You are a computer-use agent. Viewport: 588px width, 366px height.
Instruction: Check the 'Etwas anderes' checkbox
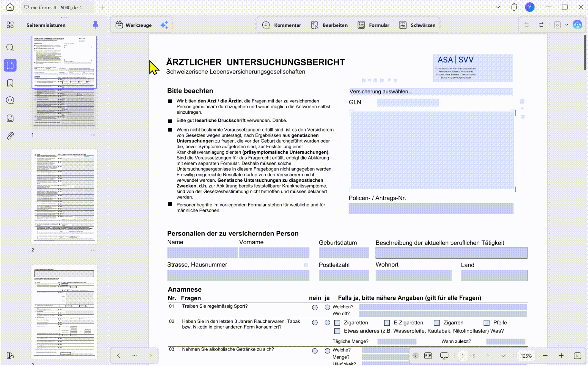(337, 331)
